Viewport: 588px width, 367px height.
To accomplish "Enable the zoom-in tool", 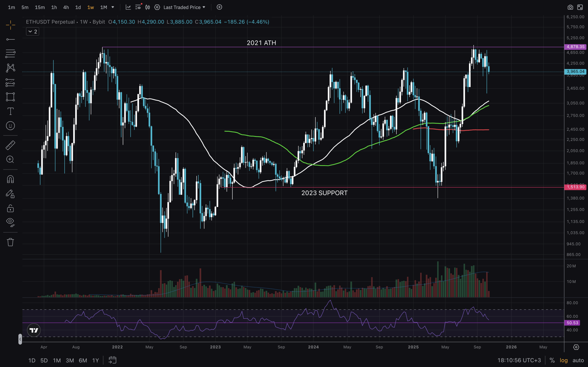I will coord(10,159).
